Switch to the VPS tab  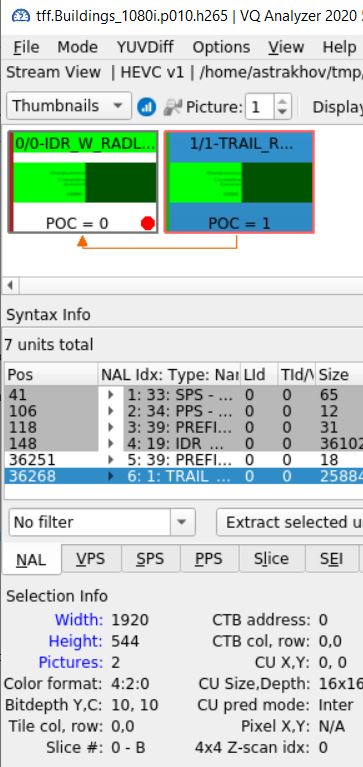(91, 559)
